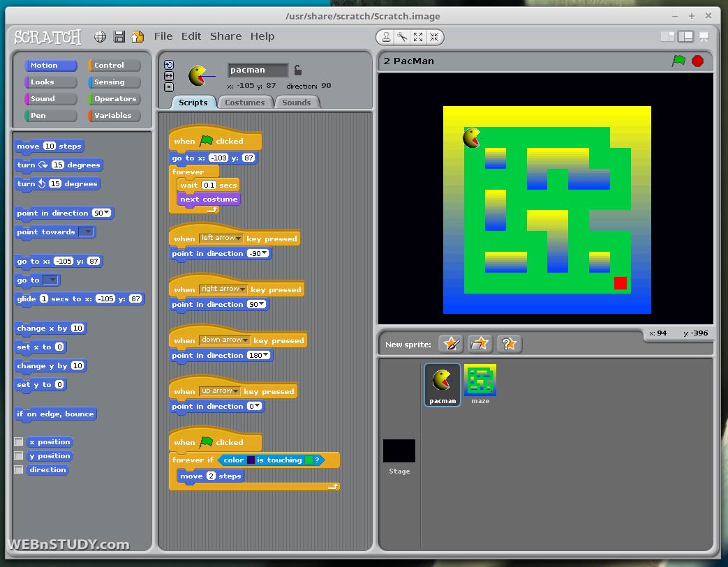Stop all scripts with red button
Screen dimensions: 728x567
click(x=697, y=61)
